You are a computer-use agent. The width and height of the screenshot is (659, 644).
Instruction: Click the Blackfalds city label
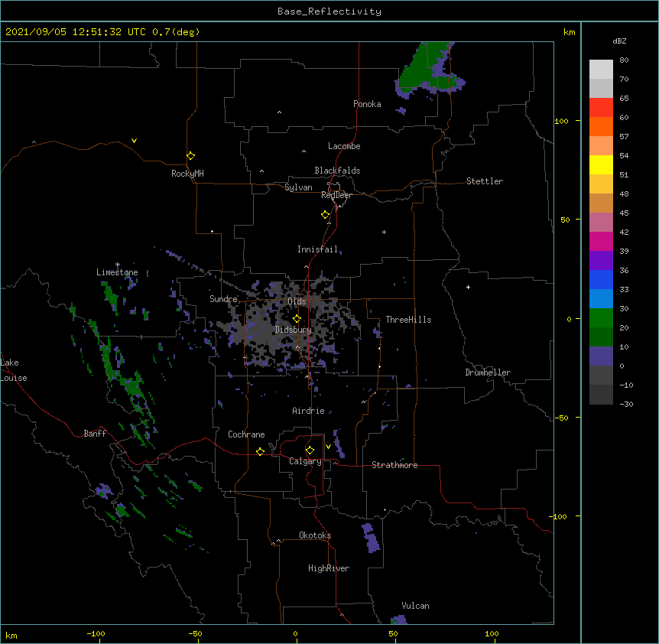(337, 171)
